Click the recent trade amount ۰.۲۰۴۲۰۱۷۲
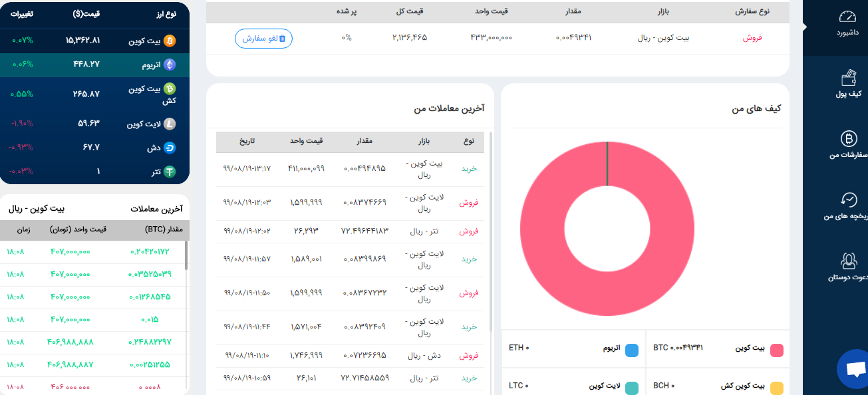The image size is (868, 395). coord(150,251)
